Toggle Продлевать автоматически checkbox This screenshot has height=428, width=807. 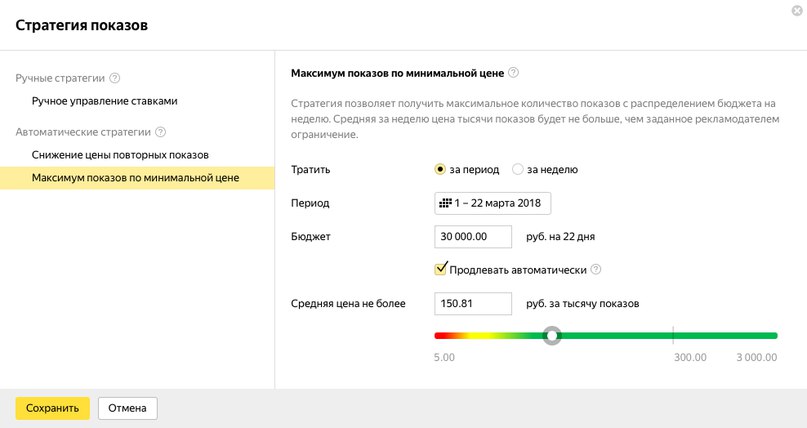441,269
